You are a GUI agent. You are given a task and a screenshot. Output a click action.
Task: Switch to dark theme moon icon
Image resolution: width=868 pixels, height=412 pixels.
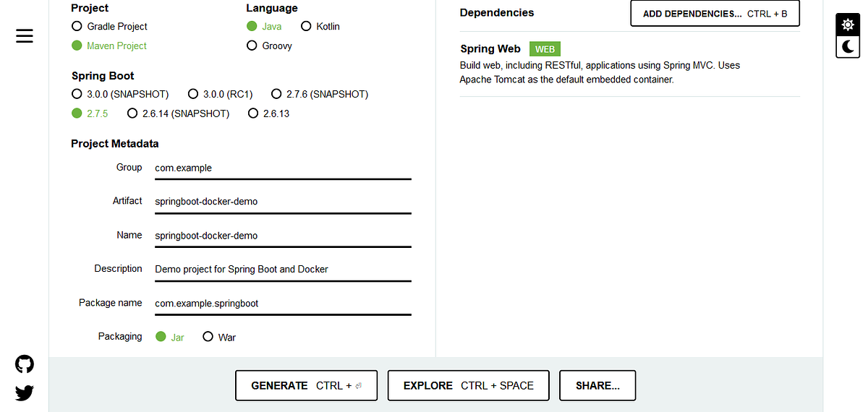(848, 47)
